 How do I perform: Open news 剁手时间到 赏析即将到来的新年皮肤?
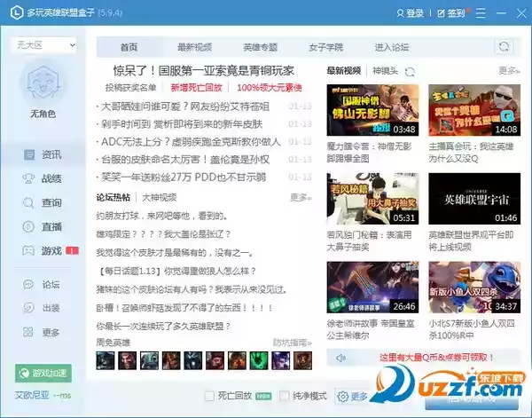182,124
